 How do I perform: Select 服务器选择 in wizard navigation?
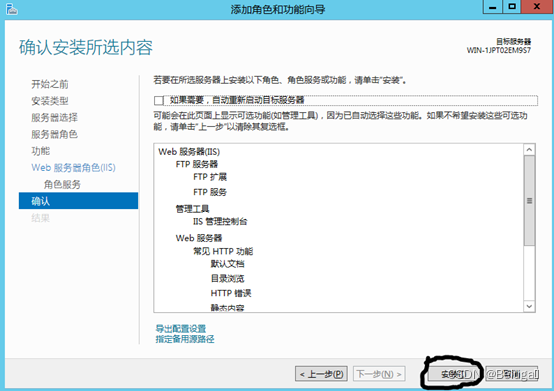click(x=54, y=118)
